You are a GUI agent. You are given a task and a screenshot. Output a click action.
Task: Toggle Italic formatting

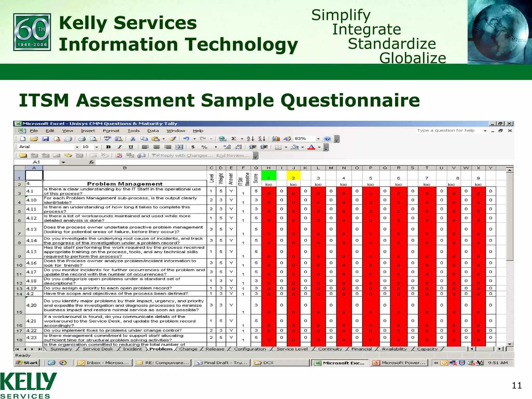[120, 147]
